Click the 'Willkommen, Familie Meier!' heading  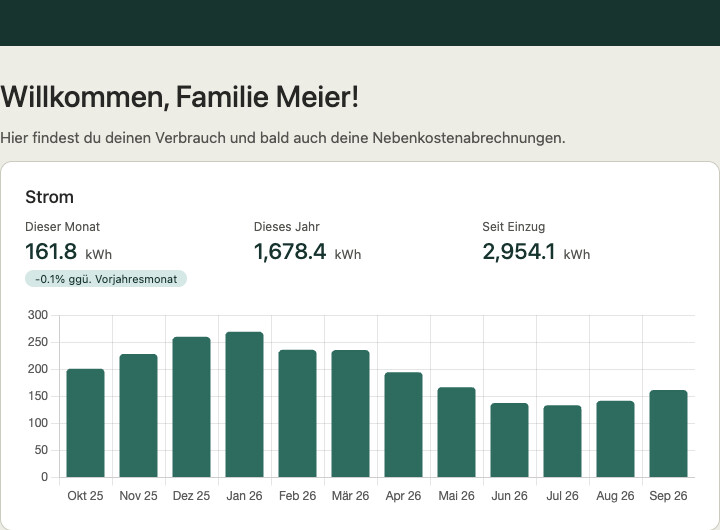[x=180, y=96]
